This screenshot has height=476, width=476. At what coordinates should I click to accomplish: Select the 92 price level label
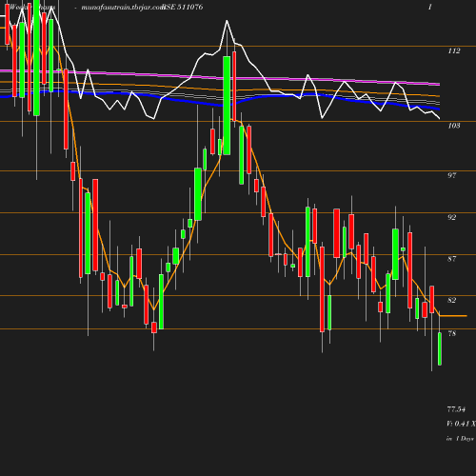[452, 217]
